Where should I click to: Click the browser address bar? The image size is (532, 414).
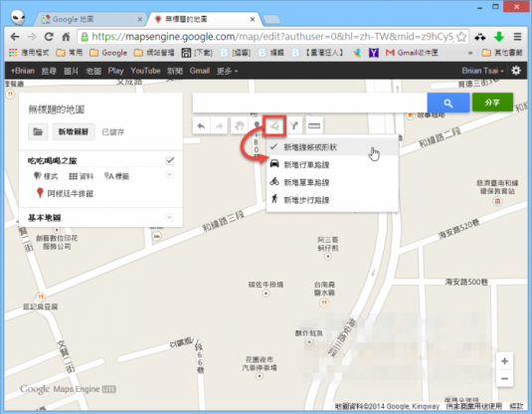click(x=271, y=37)
